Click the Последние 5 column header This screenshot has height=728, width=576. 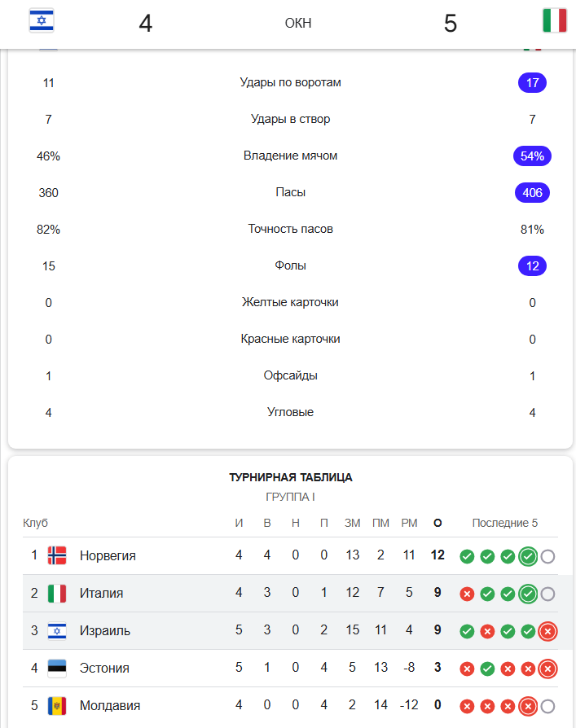click(505, 523)
